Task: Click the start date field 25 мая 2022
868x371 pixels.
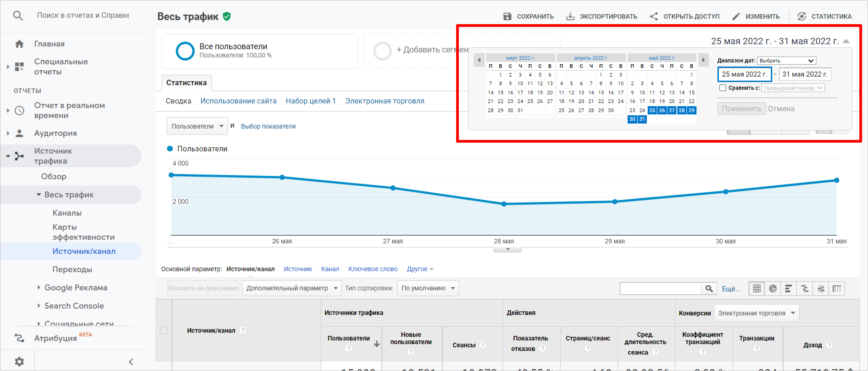Action: pyautogui.click(x=744, y=74)
